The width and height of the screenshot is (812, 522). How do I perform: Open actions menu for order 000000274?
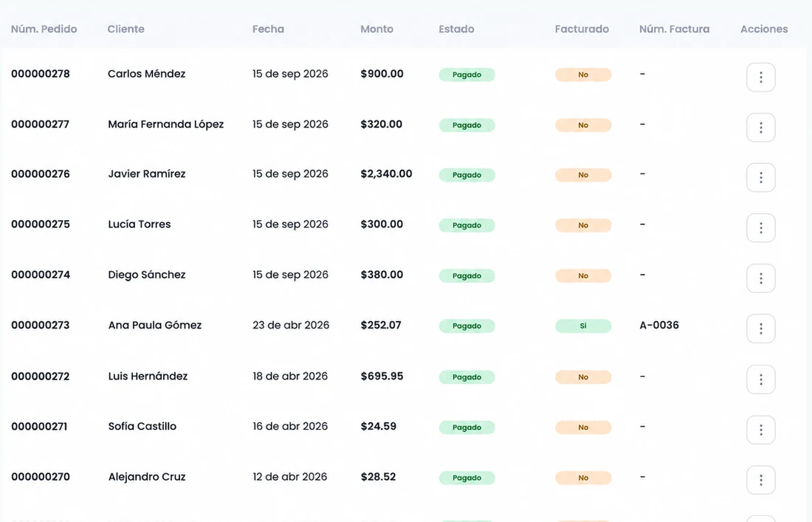761,278
